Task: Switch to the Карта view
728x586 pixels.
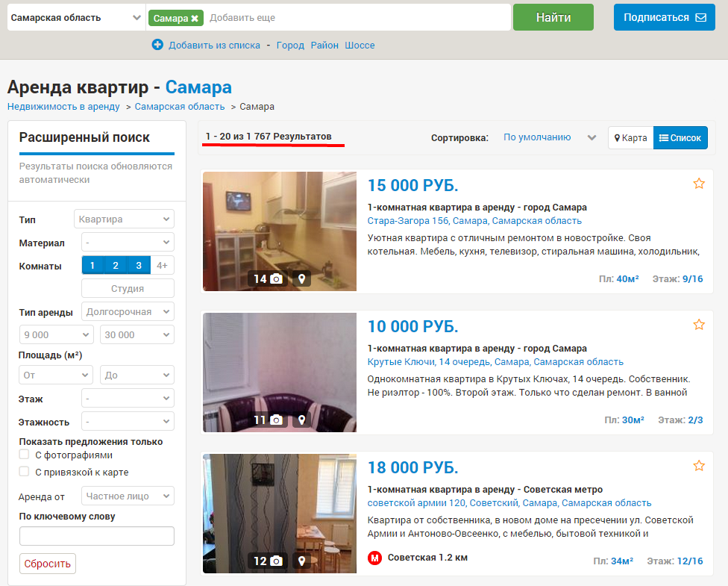Action: [630, 138]
